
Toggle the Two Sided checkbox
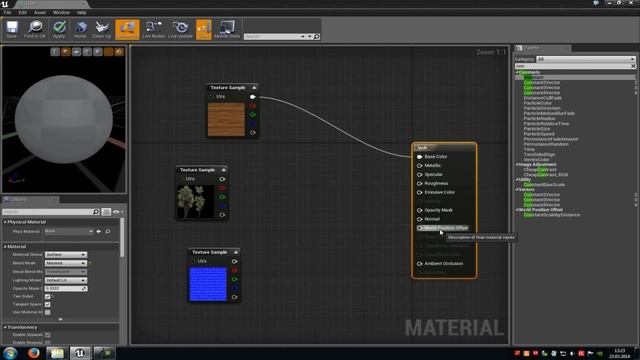[x=47, y=296]
